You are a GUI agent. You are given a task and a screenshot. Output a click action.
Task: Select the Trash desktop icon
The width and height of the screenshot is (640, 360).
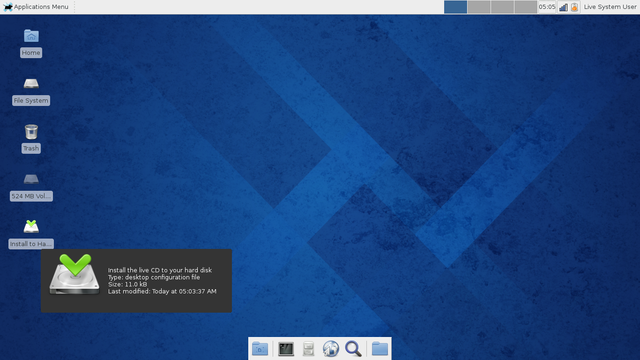[31, 131]
